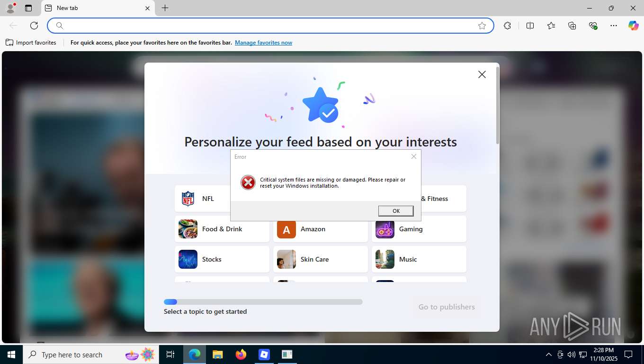Open Split screen view

click(530, 26)
